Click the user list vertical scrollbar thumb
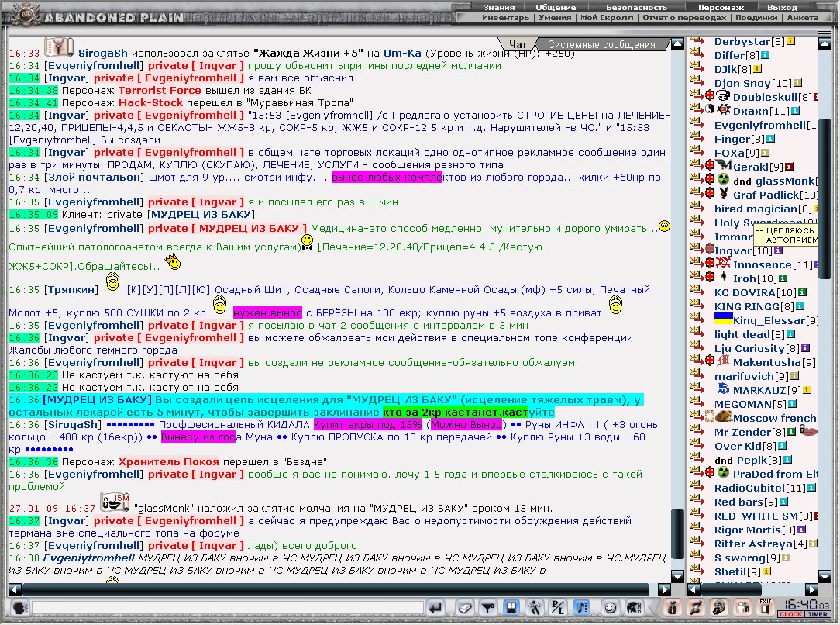Image resolution: width=840 pixels, height=625 pixels. click(825, 198)
